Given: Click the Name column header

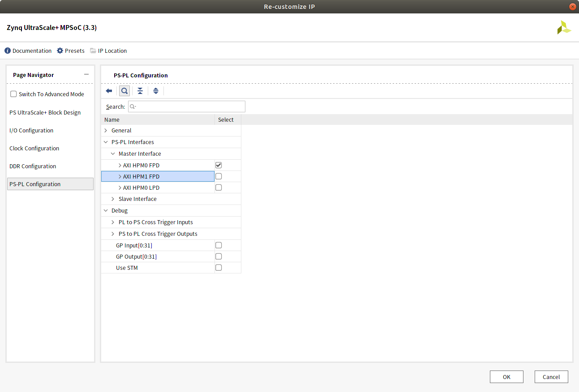Looking at the screenshot, I should [158, 119].
